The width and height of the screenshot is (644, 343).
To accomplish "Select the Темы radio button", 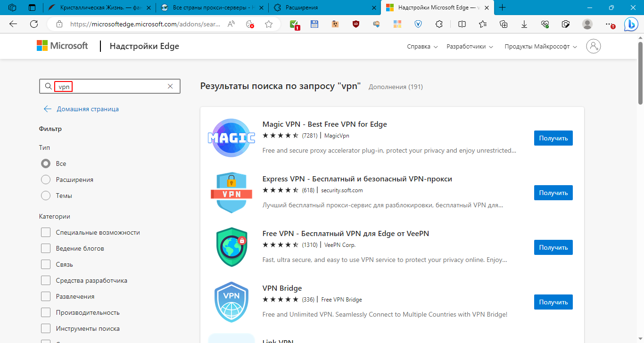I will pos(46,196).
